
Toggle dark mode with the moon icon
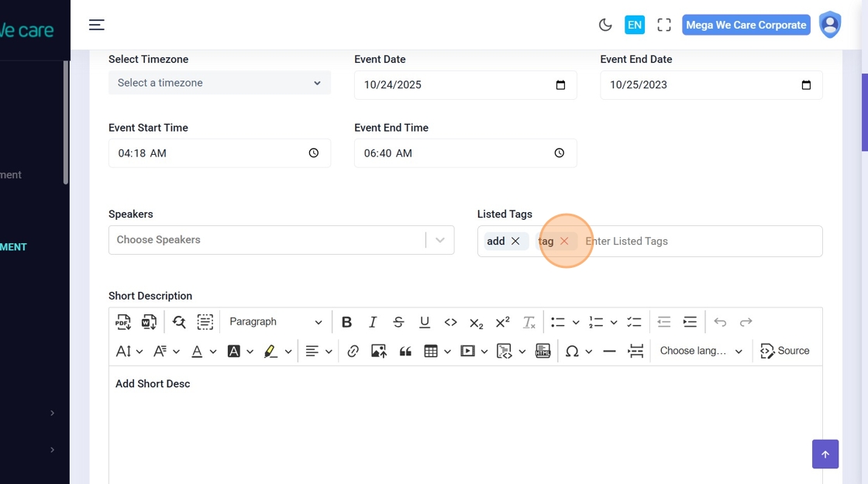click(605, 25)
